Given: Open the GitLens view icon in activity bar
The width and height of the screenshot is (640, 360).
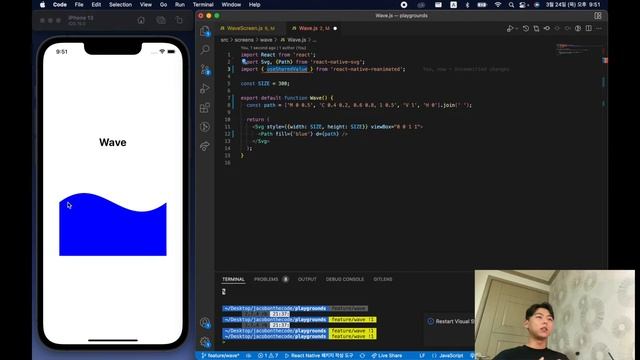Looking at the screenshot, I should pyautogui.click(x=205, y=127).
